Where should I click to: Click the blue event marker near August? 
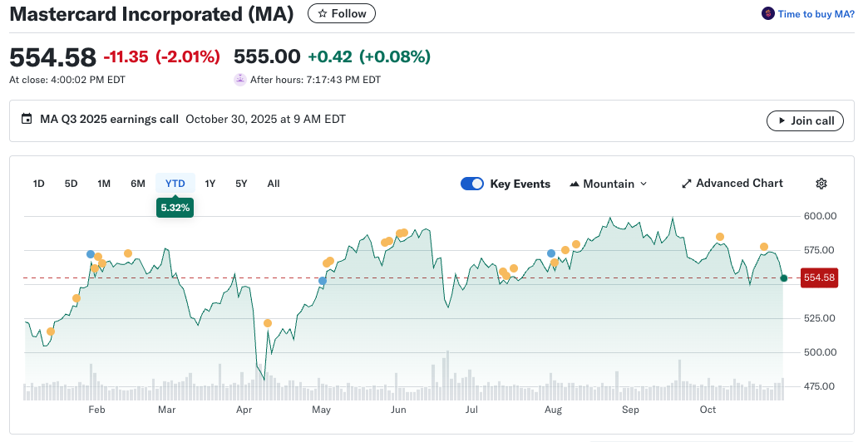coord(551,253)
